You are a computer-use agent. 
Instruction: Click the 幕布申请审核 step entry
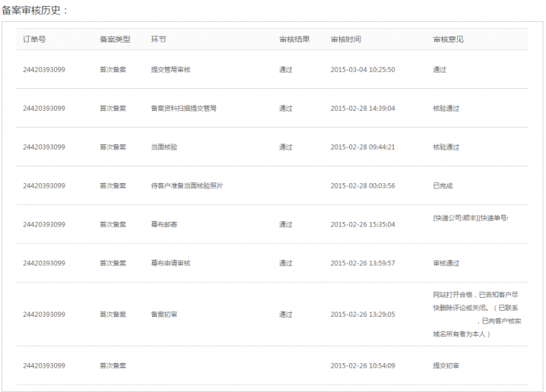point(170,264)
